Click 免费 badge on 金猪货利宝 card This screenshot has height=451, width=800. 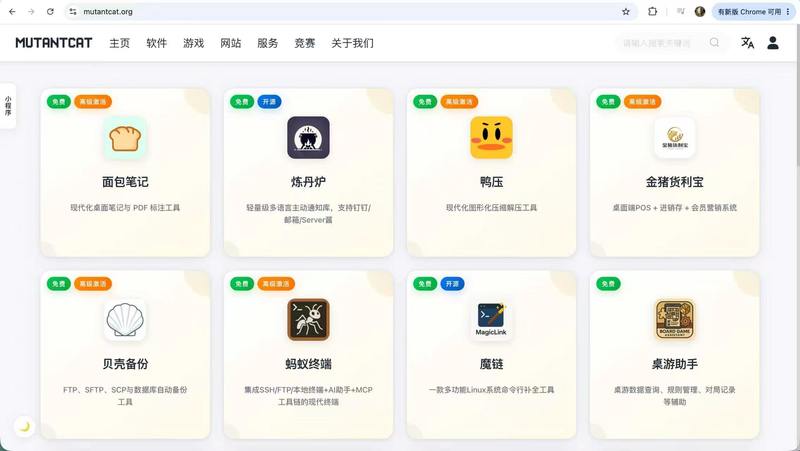click(x=608, y=102)
